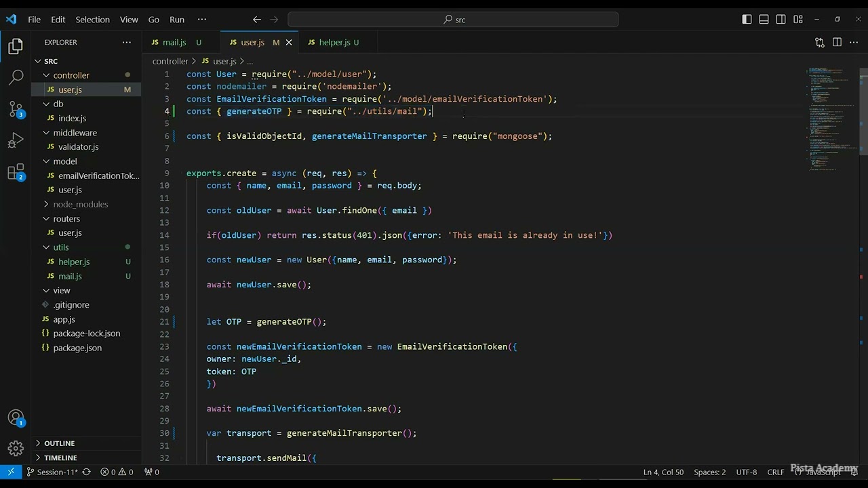Open the Extensions view
The width and height of the screenshot is (868, 488).
(x=16, y=172)
